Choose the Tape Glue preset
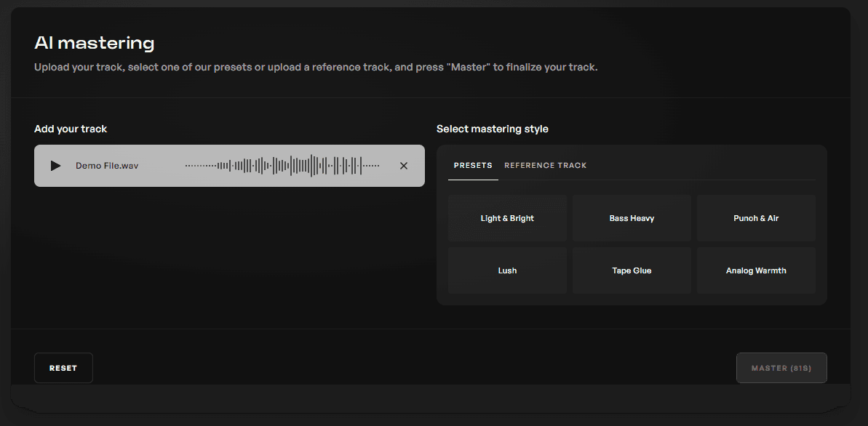Screen dimensions: 868x426 pyautogui.click(x=632, y=270)
